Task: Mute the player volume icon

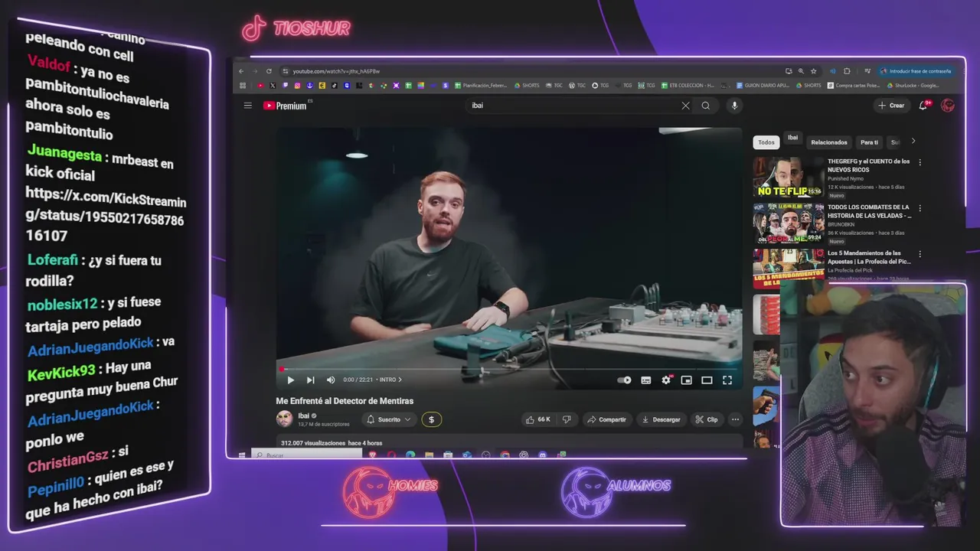Action: pyautogui.click(x=331, y=380)
